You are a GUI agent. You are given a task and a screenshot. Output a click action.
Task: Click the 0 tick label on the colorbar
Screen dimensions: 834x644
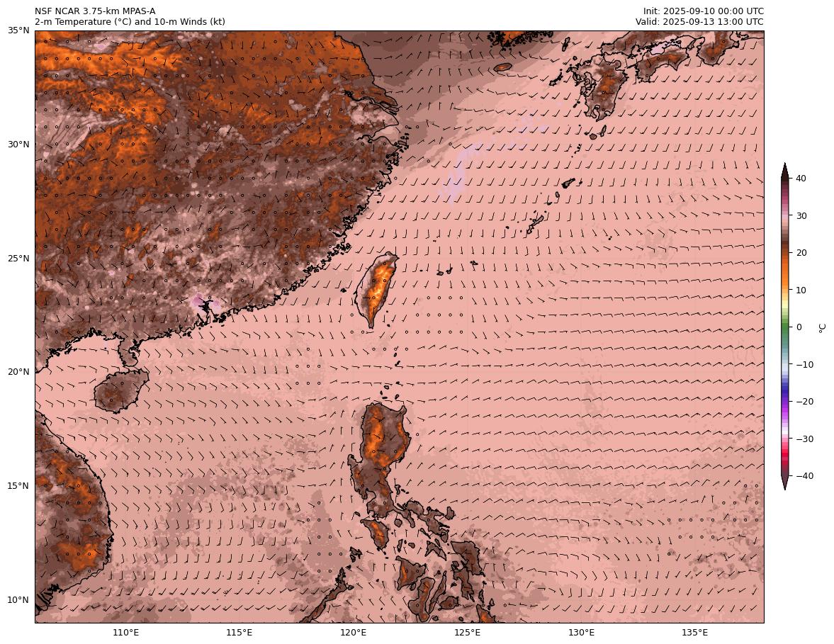799,327
